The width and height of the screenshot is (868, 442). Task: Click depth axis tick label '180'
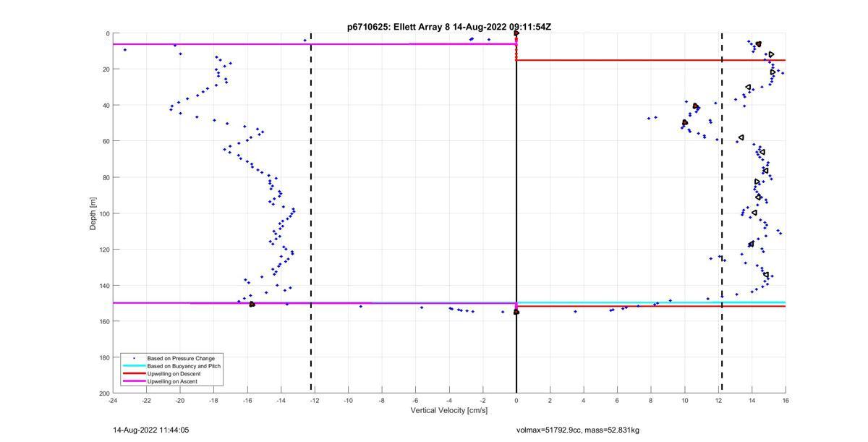pos(104,357)
